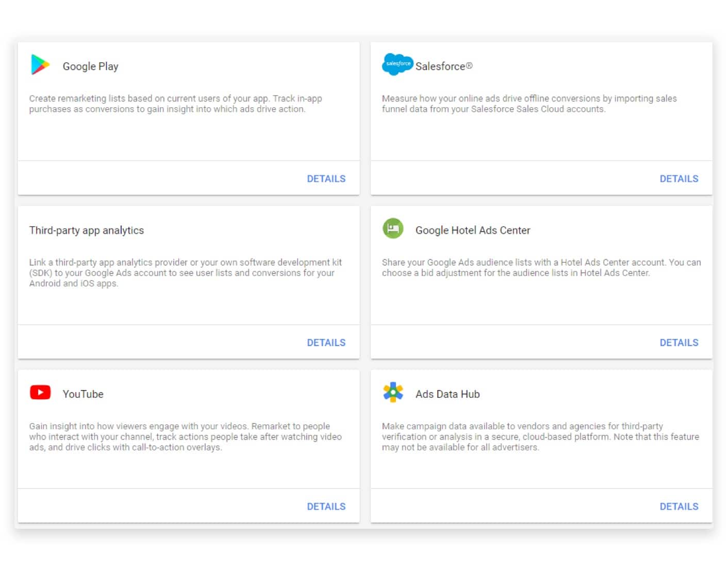Show DETAILS for the YouTube card
The image size is (728, 570).
pos(326,507)
